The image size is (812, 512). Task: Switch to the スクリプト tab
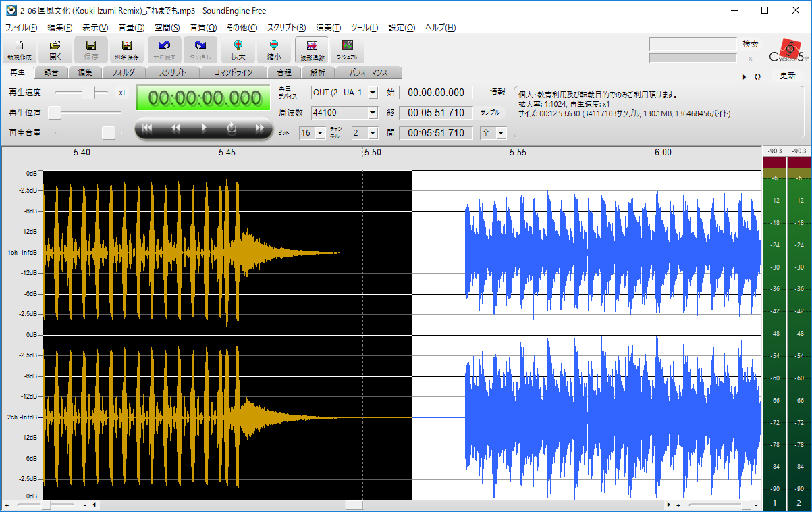pos(173,72)
